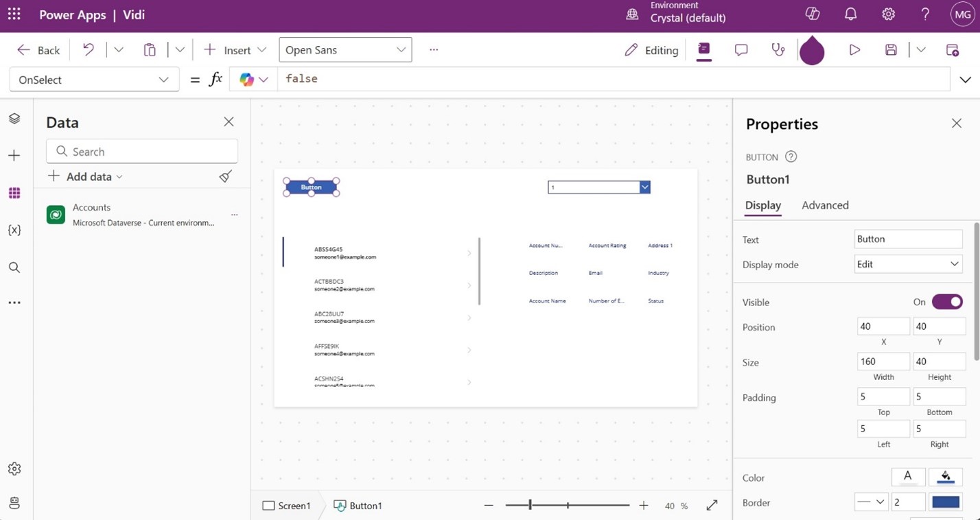This screenshot has width=980, height=520.
Task: Click Add data button
Action: (85, 176)
